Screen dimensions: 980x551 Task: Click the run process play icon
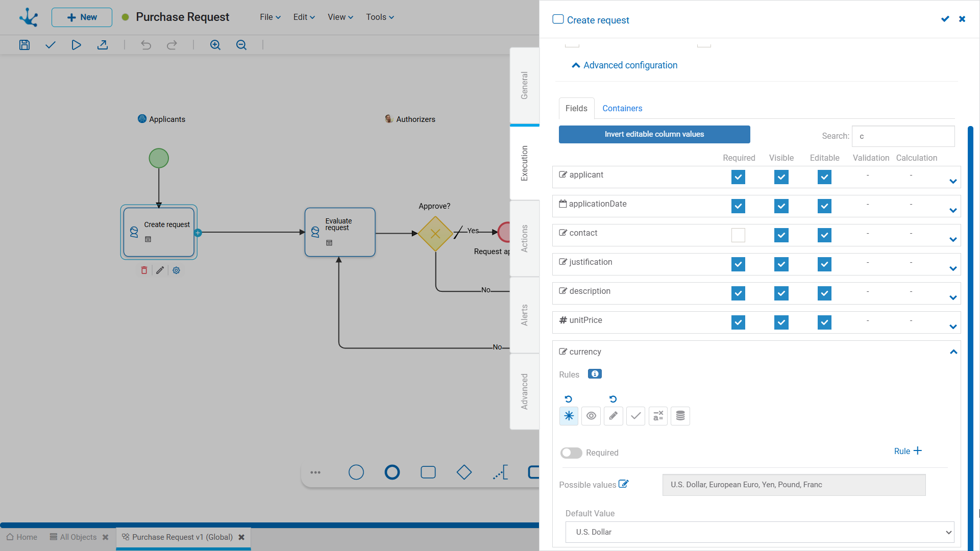[x=76, y=45]
